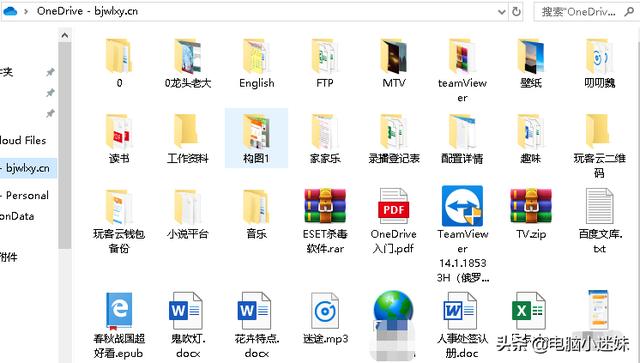Screen dimensions: 640x363
Task: Select the 小说平台 folder
Action: [188, 214]
